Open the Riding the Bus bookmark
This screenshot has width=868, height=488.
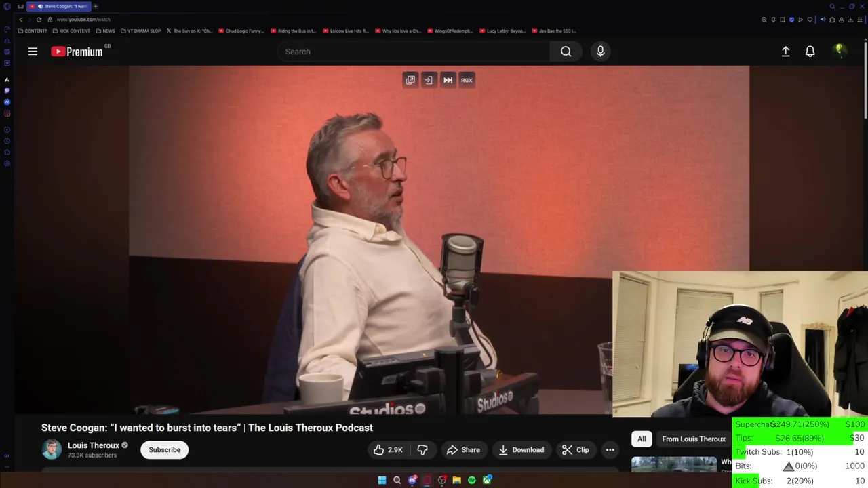[x=293, y=30]
